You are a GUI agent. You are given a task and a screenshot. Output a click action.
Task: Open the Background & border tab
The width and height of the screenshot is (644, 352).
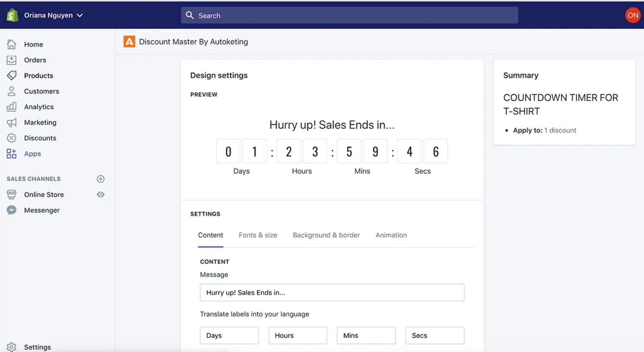pos(326,235)
